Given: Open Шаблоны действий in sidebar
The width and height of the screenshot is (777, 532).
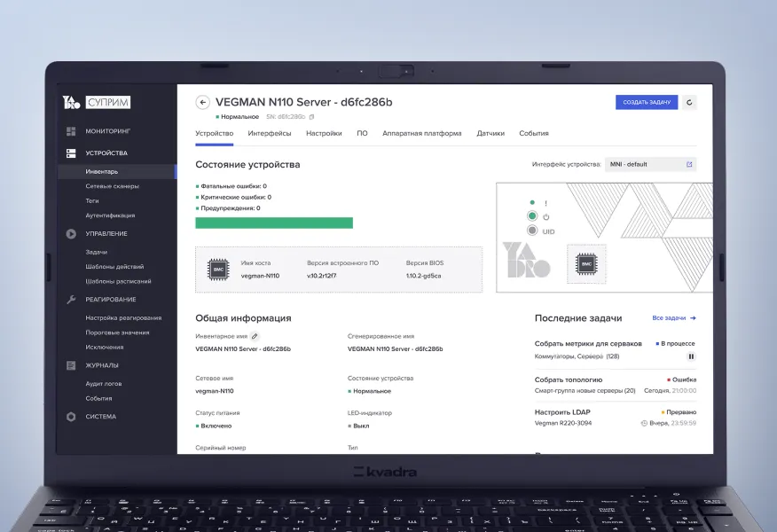Looking at the screenshot, I should tap(114, 267).
